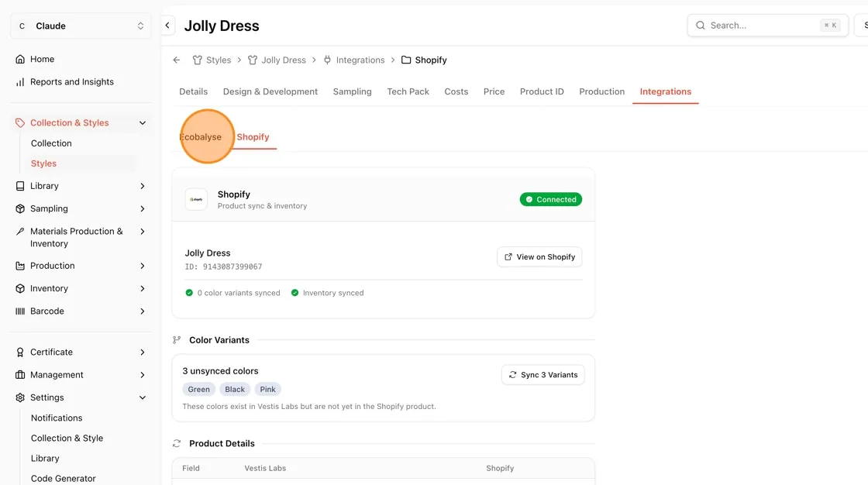The image size is (868, 485).
Task: Open the Details tab
Action: [193, 91]
